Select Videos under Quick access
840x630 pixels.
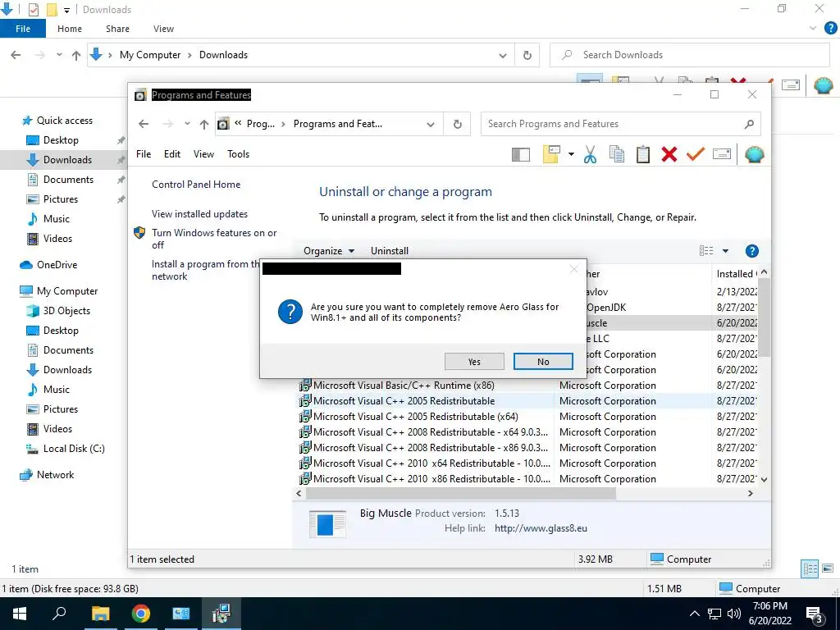point(57,239)
